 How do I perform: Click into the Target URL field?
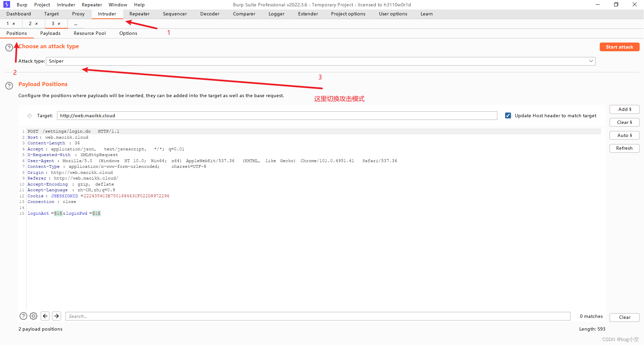tap(277, 116)
